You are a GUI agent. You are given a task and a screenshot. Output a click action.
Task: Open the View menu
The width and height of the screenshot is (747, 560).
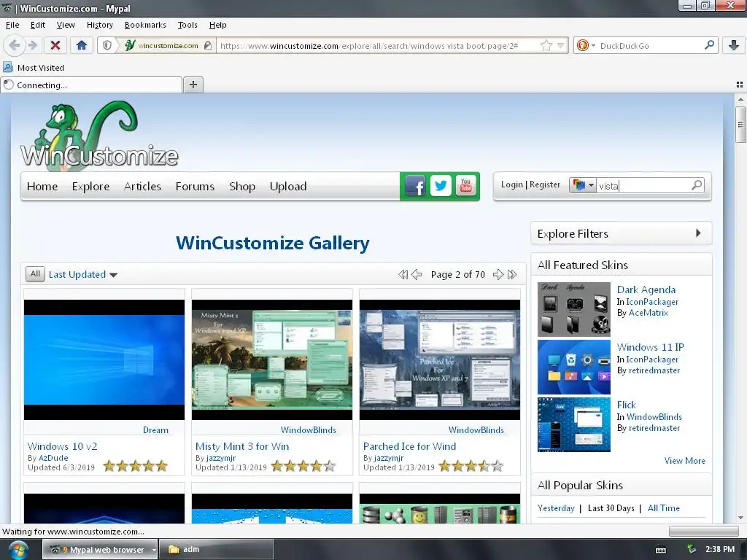65,25
